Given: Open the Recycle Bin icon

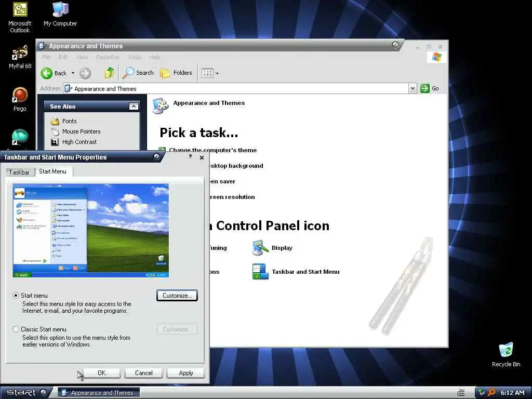Looking at the screenshot, I should pos(506,354).
